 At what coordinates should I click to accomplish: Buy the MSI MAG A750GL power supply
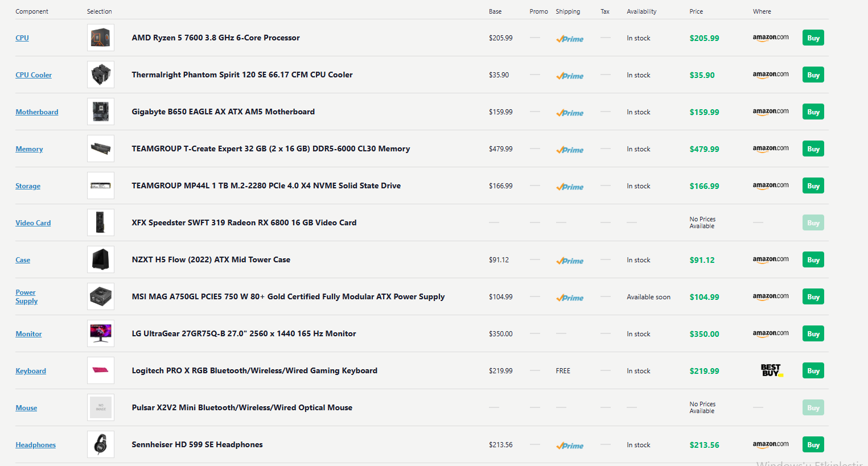(813, 297)
